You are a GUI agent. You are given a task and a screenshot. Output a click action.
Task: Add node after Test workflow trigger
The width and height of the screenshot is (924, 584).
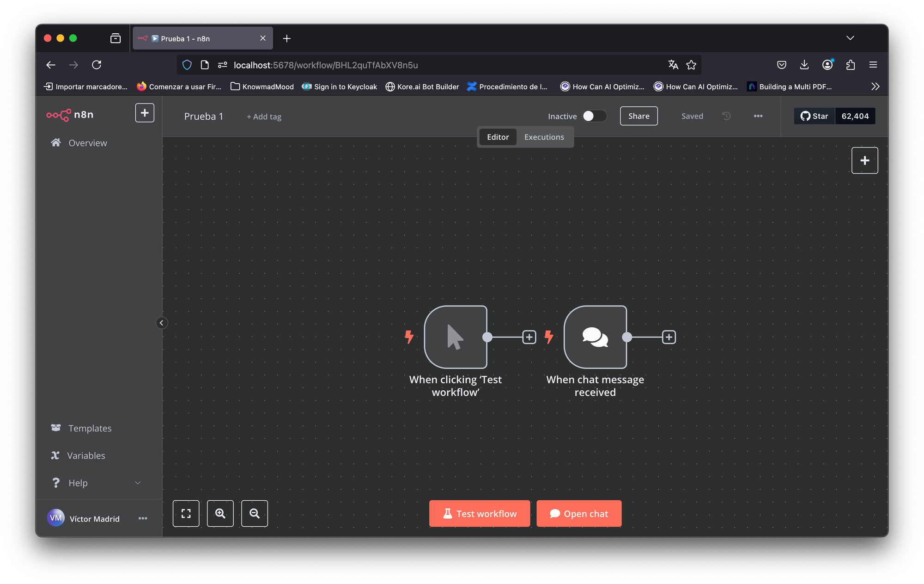click(529, 337)
